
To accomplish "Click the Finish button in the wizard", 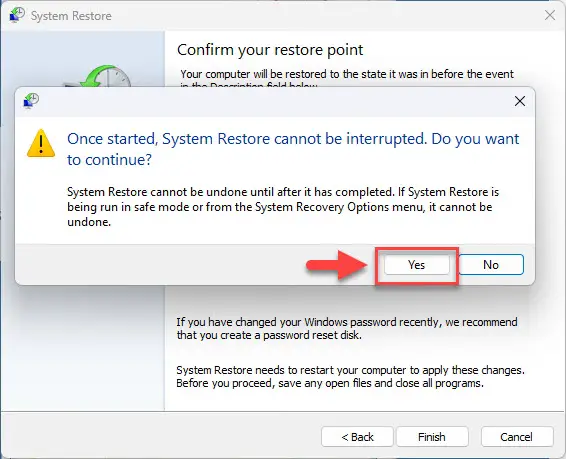I will [x=432, y=437].
